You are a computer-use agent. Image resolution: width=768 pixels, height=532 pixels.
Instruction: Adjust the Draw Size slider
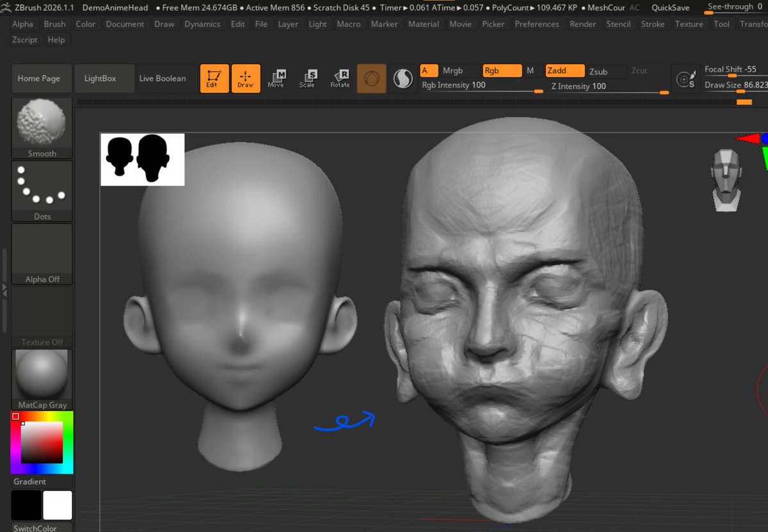click(x=735, y=86)
